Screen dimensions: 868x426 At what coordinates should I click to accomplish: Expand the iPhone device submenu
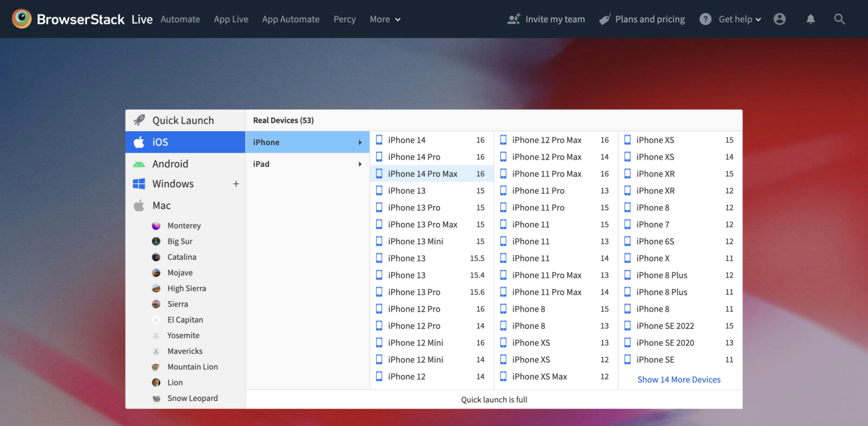(x=307, y=141)
